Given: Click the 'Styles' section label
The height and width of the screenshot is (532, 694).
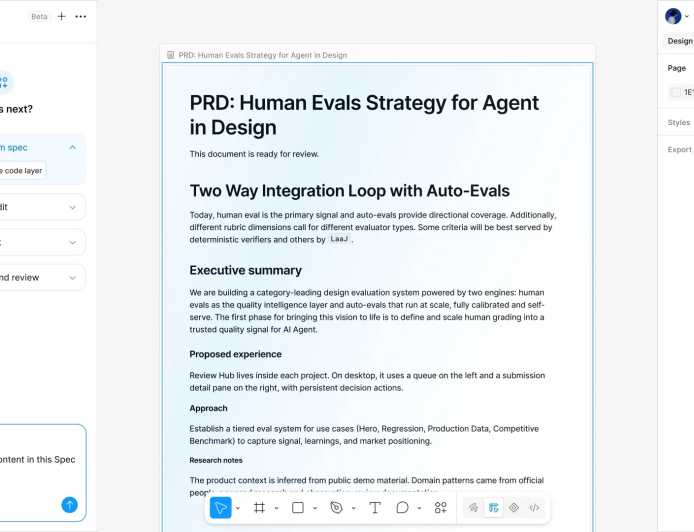Looking at the screenshot, I should 679,122.
